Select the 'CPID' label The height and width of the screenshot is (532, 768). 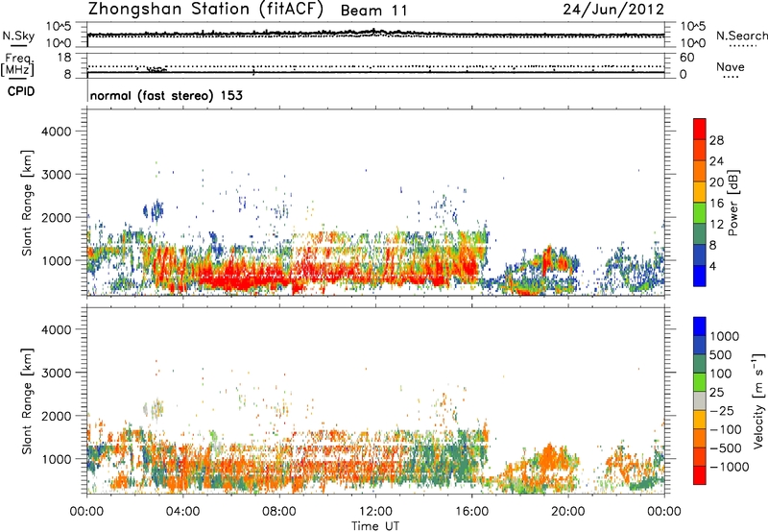20,91
